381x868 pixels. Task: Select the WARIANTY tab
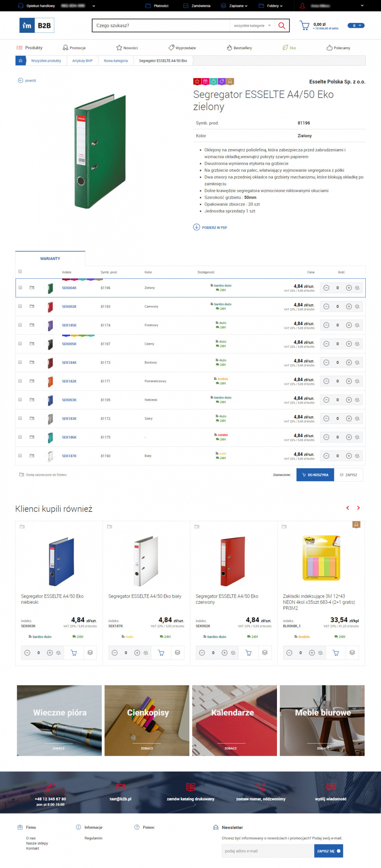[x=50, y=259]
